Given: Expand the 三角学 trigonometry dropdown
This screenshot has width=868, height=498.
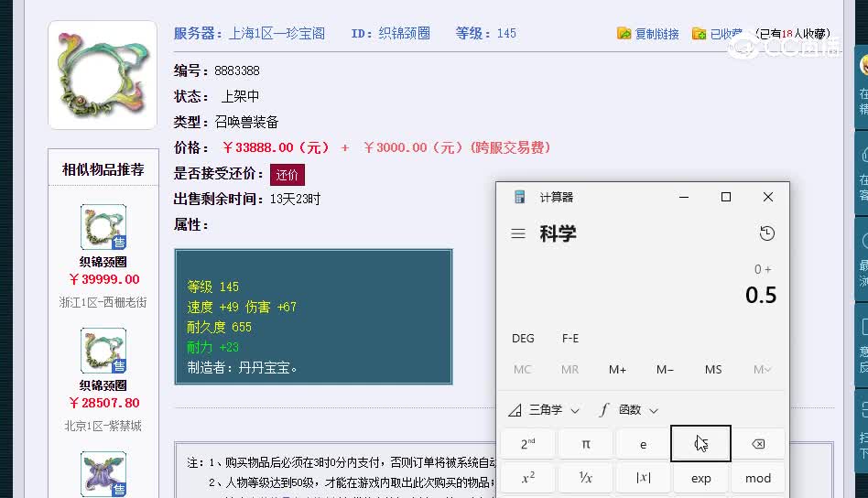Looking at the screenshot, I should click(x=544, y=410).
